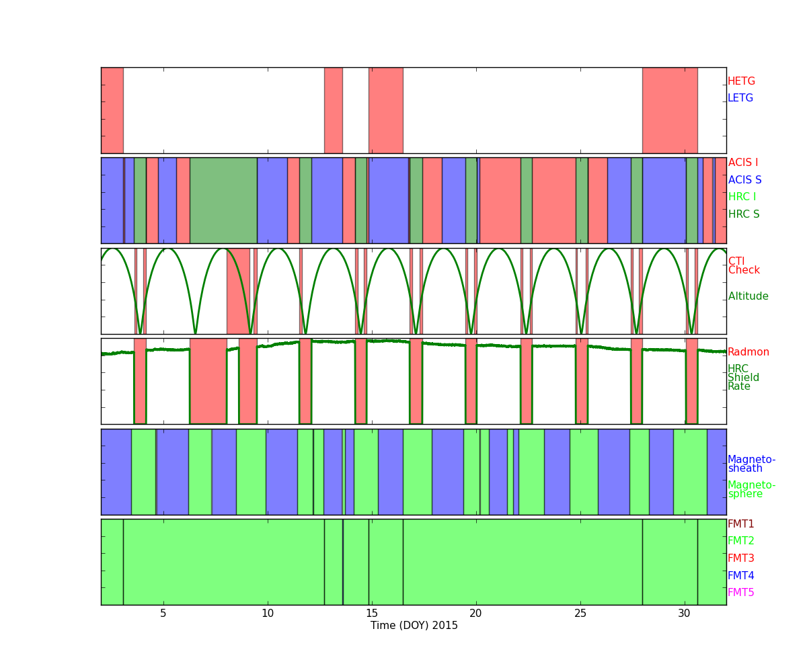
Task: Click the x-axis tick label 25
Action: tap(580, 613)
